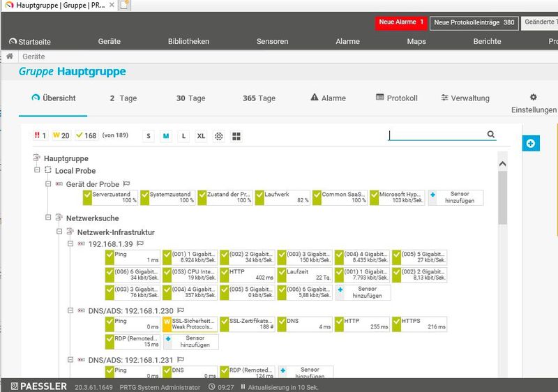This screenshot has width=558, height=392.
Task: Switch to the sunburst view icon
Action: 218,136
